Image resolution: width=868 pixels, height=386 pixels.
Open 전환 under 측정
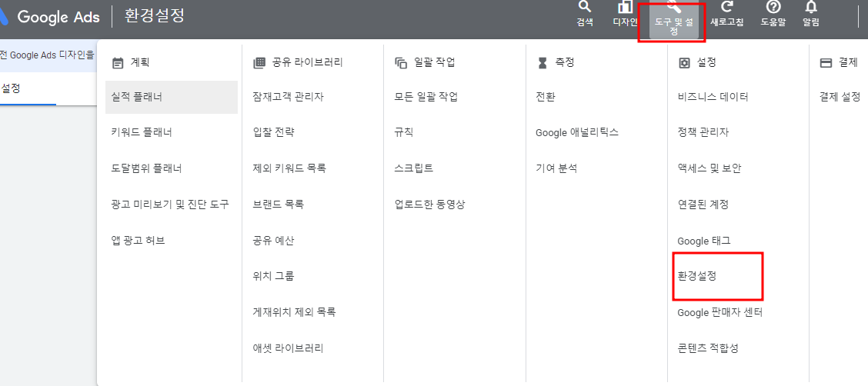(546, 98)
